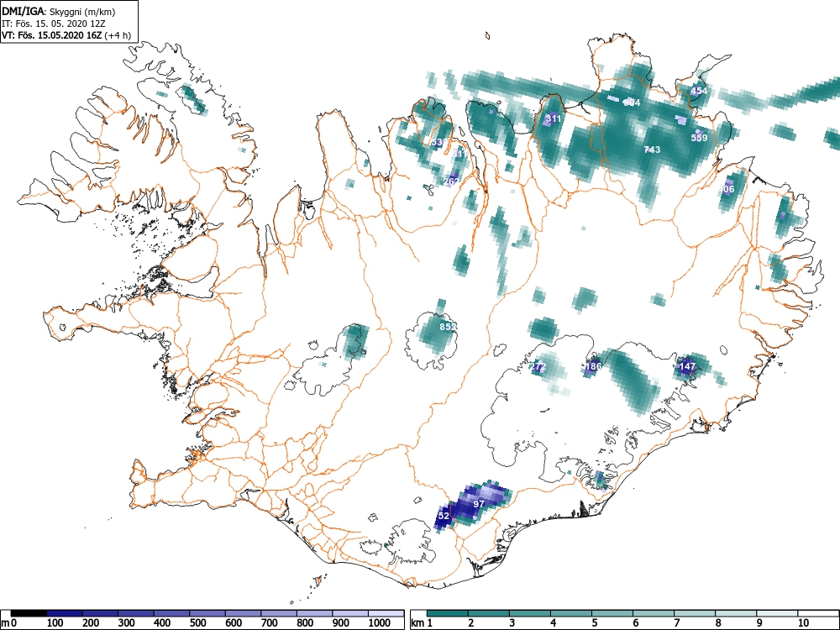Click the 700 meter legend label
This screenshot has width=840, height=630.
point(270,623)
